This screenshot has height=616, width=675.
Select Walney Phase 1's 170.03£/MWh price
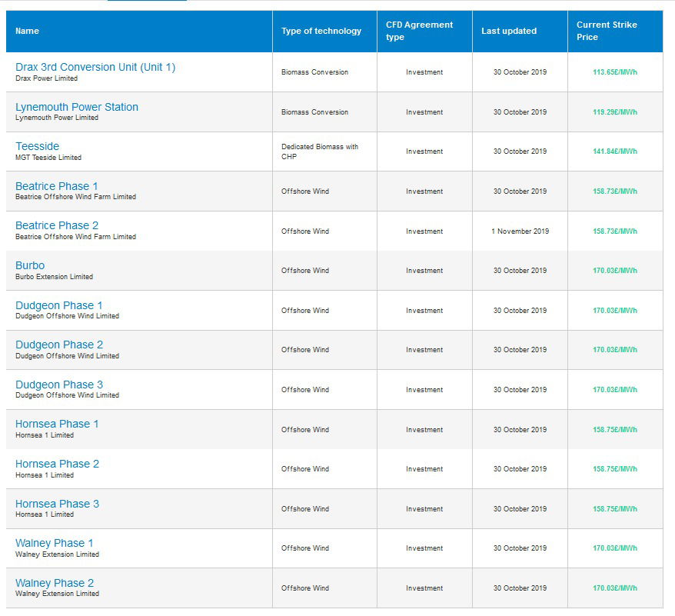(615, 548)
